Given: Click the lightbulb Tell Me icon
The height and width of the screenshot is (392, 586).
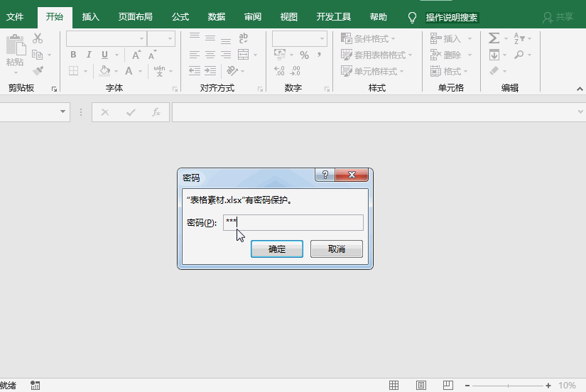Looking at the screenshot, I should [x=412, y=17].
